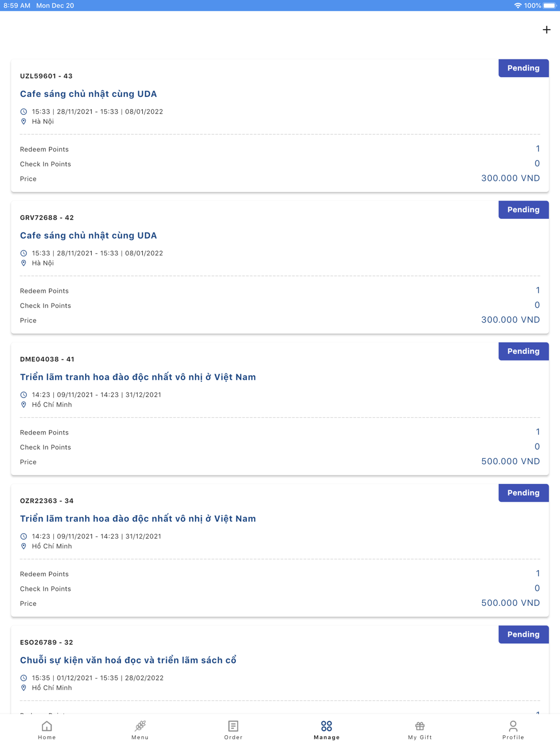
Task: Click the 500.000 VND price on OZR22363
Action: click(x=511, y=603)
